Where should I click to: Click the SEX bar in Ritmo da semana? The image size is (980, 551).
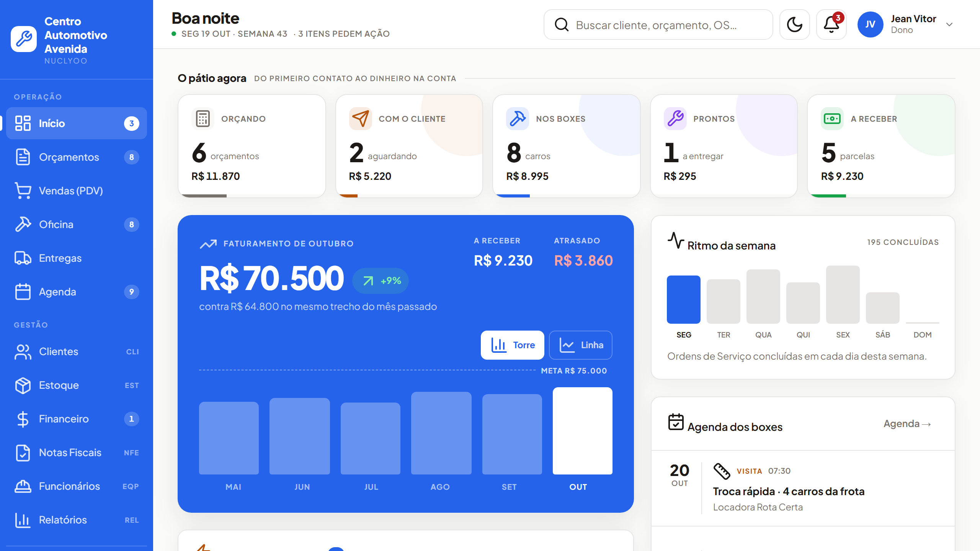pyautogui.click(x=843, y=295)
